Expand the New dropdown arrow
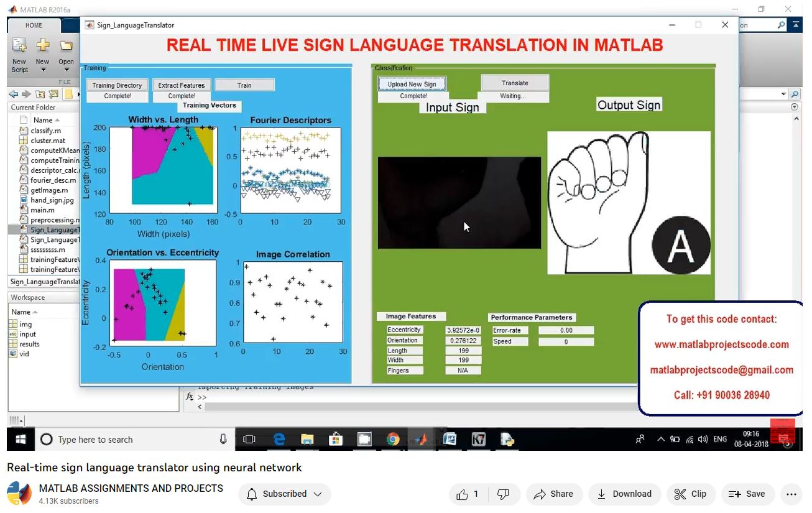Image resolution: width=812 pixels, height=513 pixels. [x=42, y=70]
